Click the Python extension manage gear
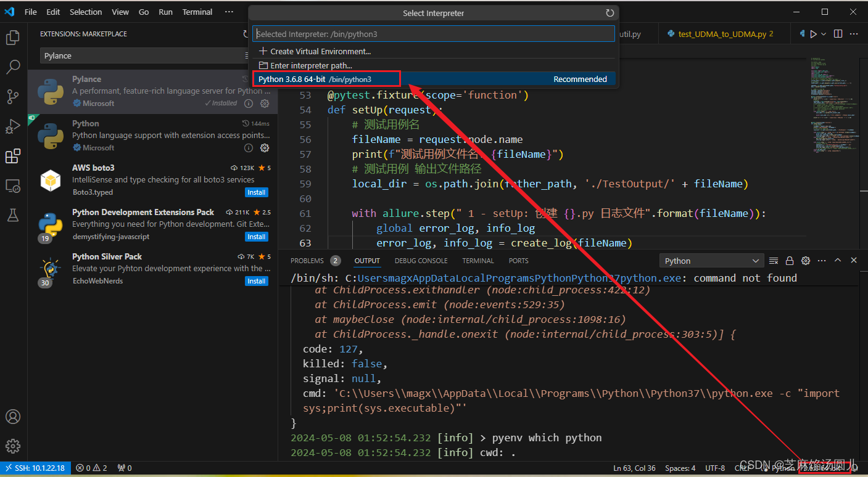868x477 pixels. coord(265,148)
